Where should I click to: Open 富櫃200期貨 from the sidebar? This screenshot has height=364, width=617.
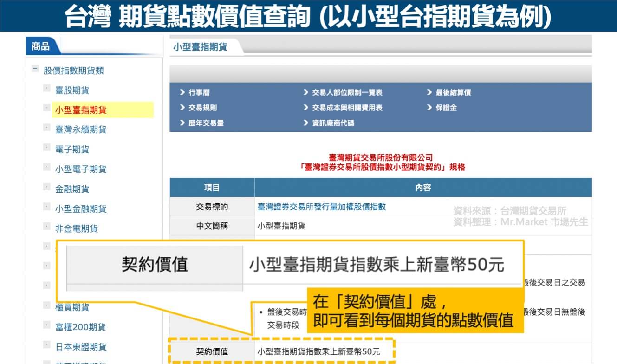(81, 327)
